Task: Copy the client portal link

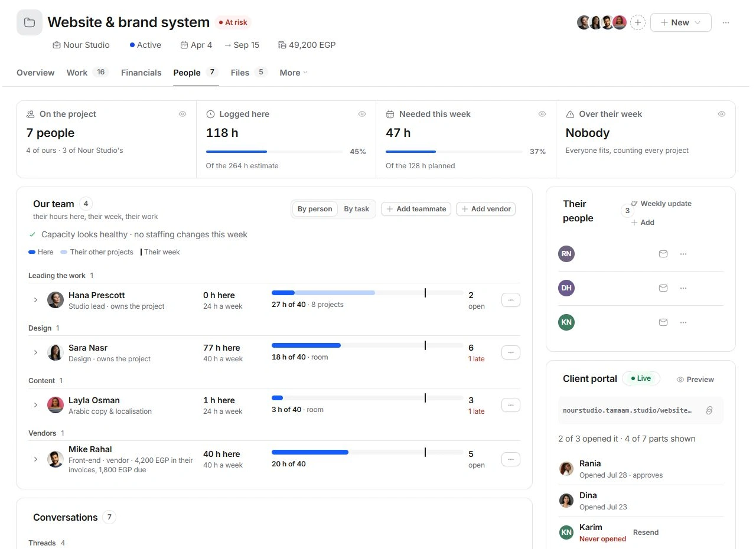Action: (x=709, y=410)
